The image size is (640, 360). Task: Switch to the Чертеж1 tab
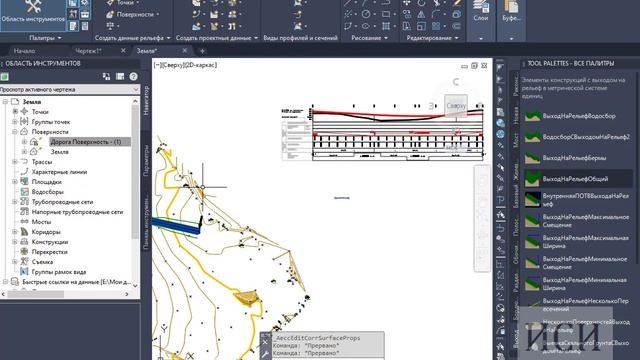[x=88, y=51]
